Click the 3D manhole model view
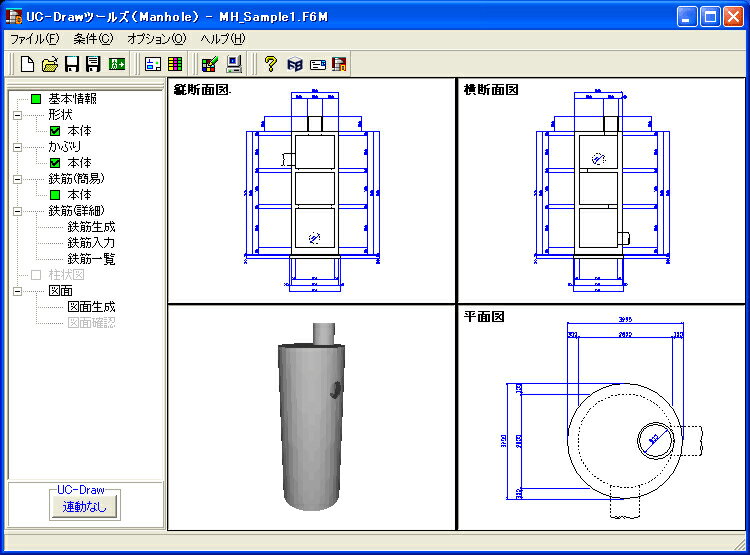This screenshot has height=555, width=750. [x=311, y=417]
